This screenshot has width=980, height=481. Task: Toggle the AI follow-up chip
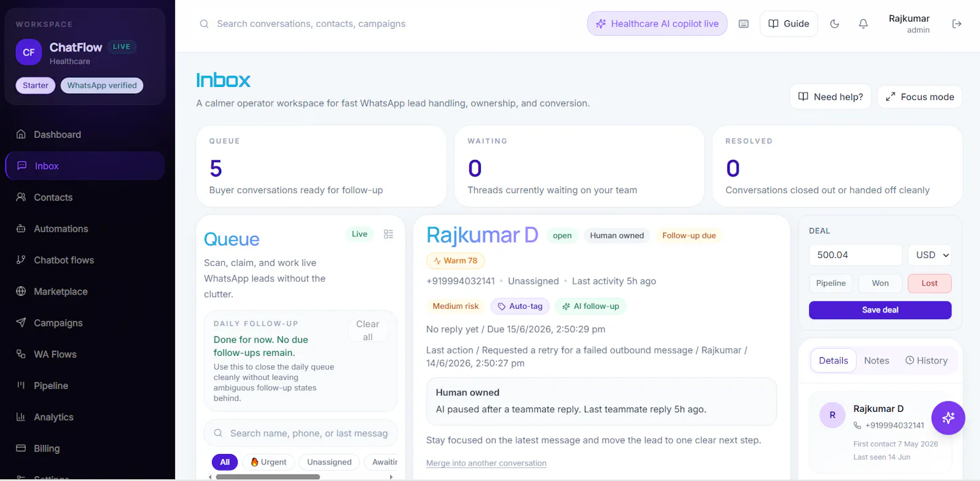pyautogui.click(x=590, y=306)
